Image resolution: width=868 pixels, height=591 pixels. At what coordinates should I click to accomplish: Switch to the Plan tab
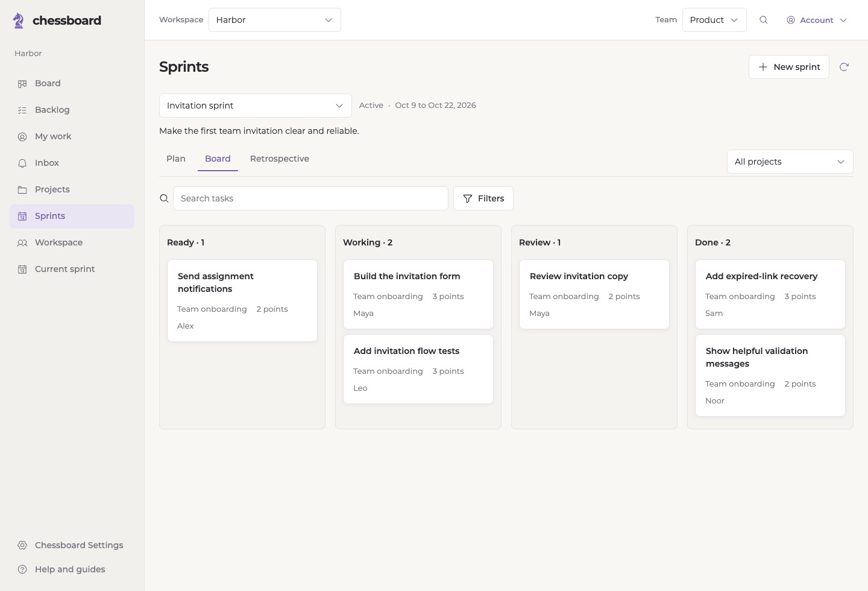pos(176,159)
